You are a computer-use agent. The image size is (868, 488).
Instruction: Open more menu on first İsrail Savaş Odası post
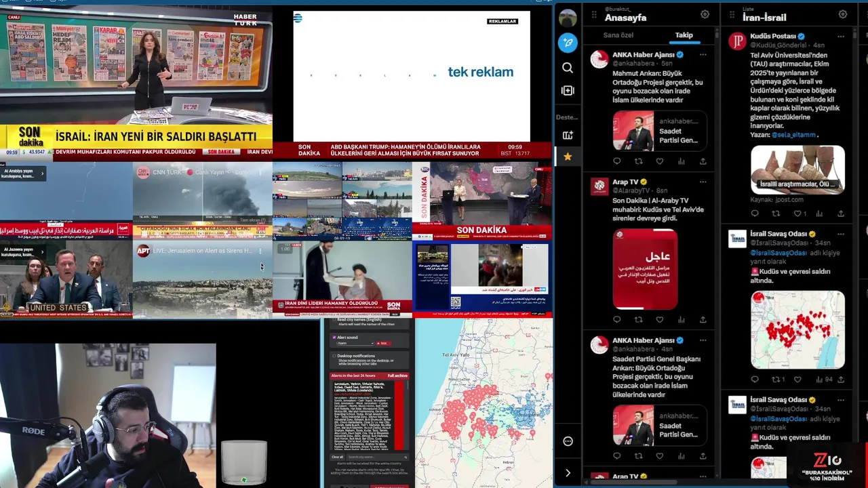(840, 234)
